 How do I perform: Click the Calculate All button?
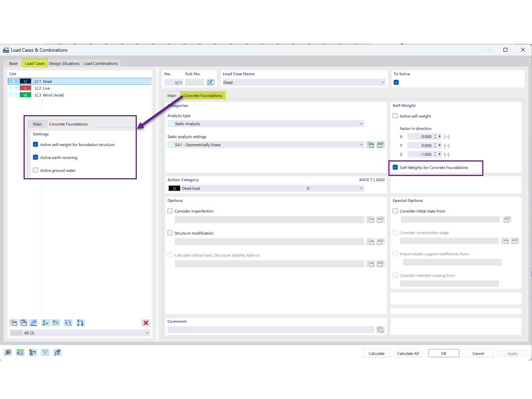click(408, 353)
